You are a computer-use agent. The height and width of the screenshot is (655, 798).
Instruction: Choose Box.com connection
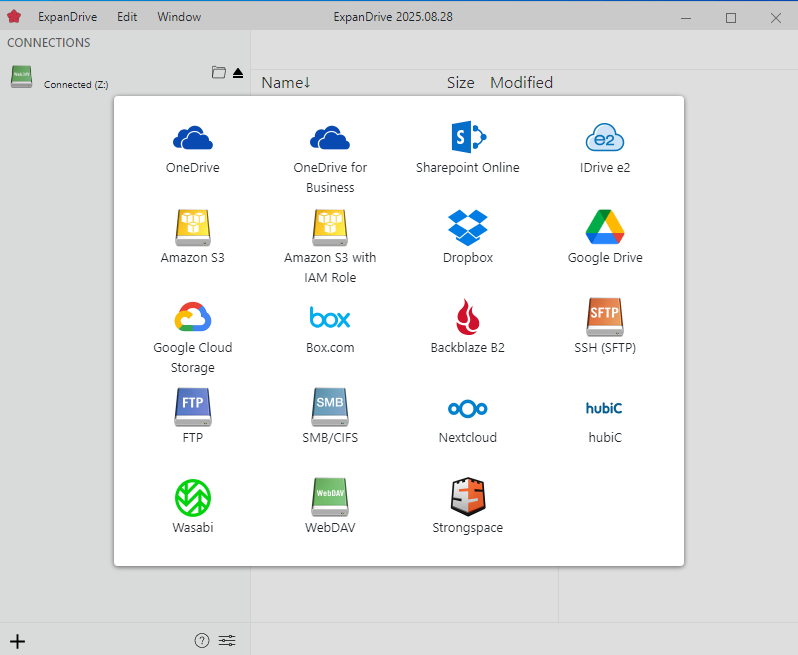(330, 328)
